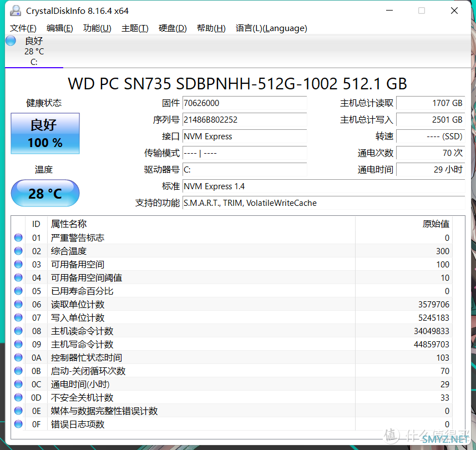476x450 pixels.
Task: Select the C: disk tab
Action: (x=34, y=51)
